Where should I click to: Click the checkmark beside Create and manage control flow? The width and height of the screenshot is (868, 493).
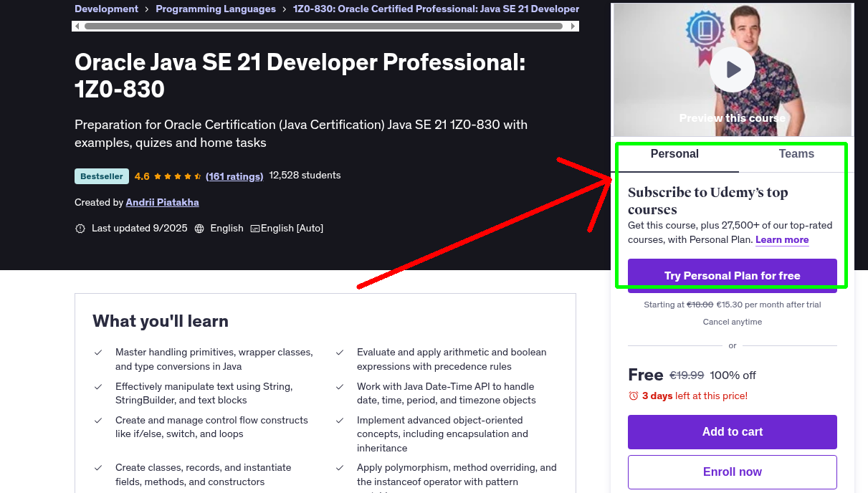pos(98,421)
